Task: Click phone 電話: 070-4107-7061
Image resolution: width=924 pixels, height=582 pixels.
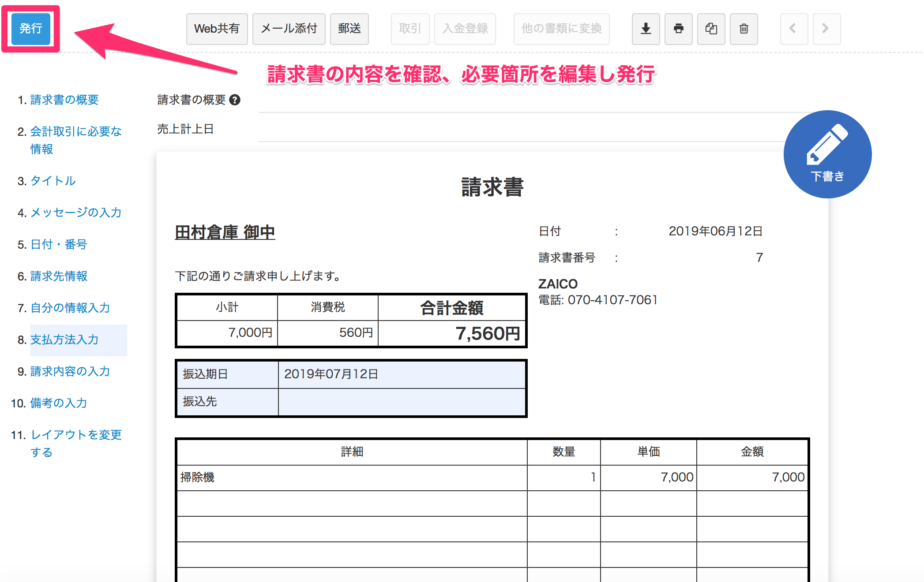Action: click(598, 300)
